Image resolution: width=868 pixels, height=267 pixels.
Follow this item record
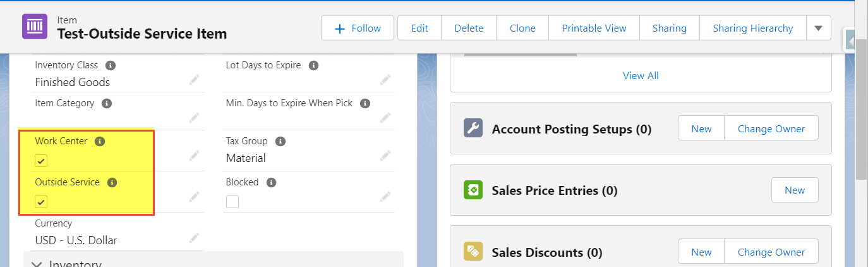(358, 28)
